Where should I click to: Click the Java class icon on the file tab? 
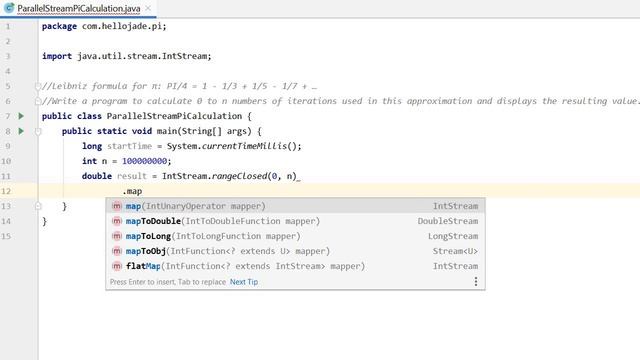pos(9,8)
